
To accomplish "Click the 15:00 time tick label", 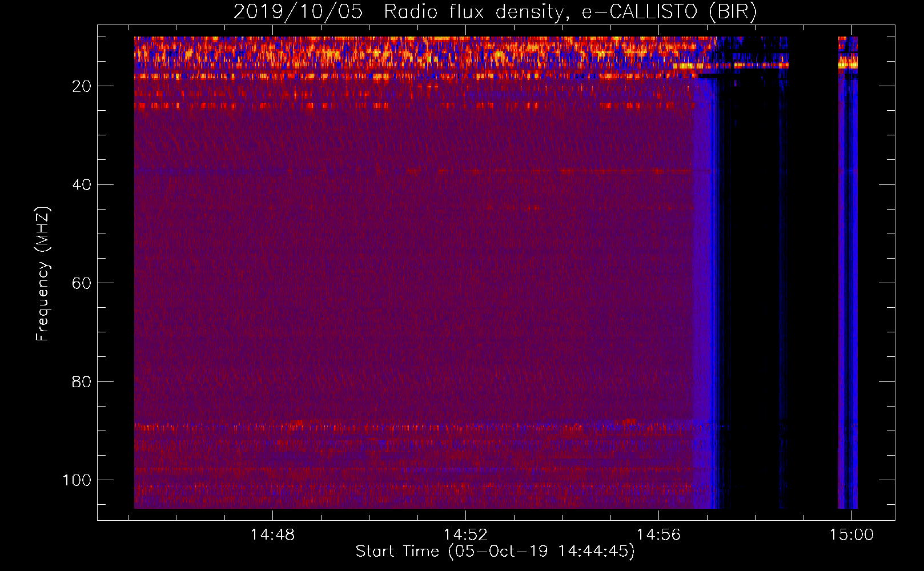I will click(851, 534).
